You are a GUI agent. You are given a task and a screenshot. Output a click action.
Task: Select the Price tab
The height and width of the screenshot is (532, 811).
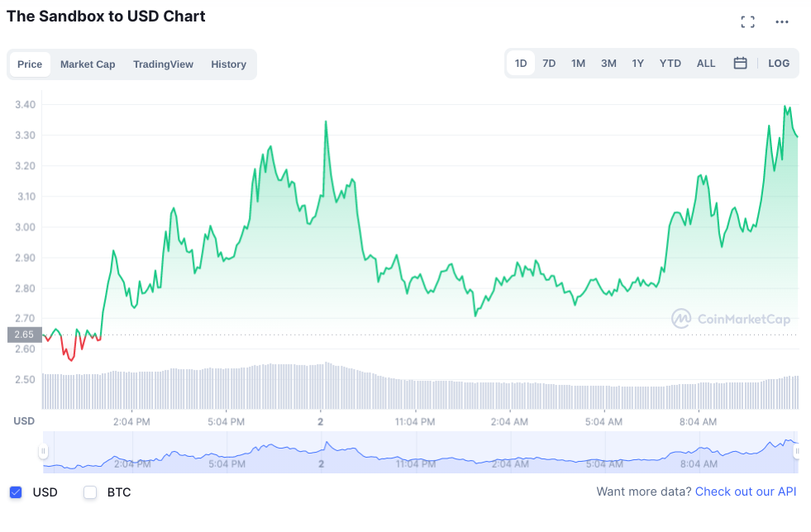click(x=30, y=64)
